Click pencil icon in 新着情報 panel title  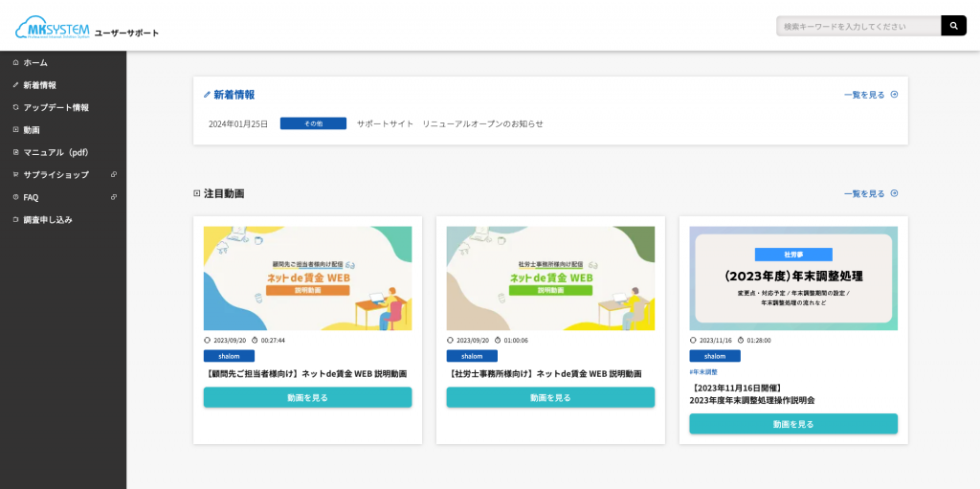pyautogui.click(x=207, y=95)
